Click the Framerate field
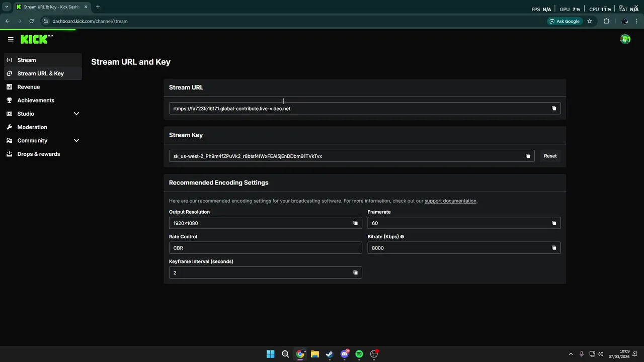Viewport: 644px width, 362px height. click(464, 223)
